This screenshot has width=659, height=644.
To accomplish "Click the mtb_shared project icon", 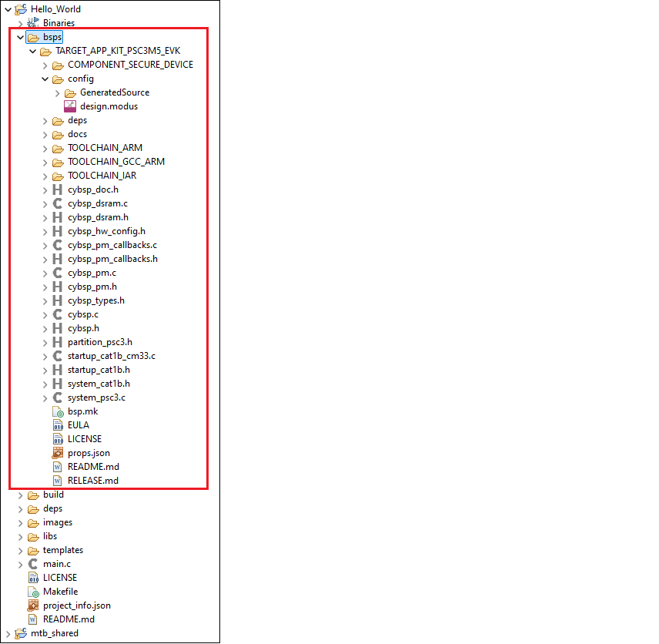I will coord(21,633).
